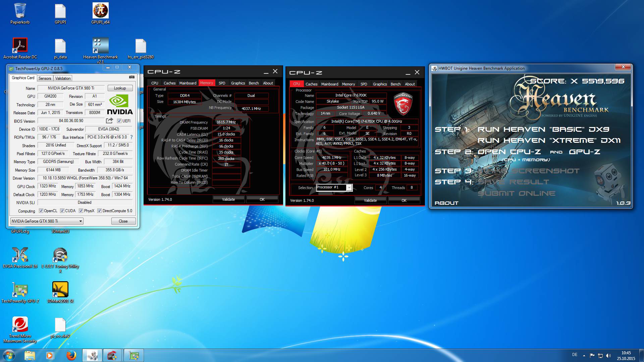Toggle the UEFI checkbox in GPU-Z
The height and width of the screenshot is (362, 644).
[119, 121]
